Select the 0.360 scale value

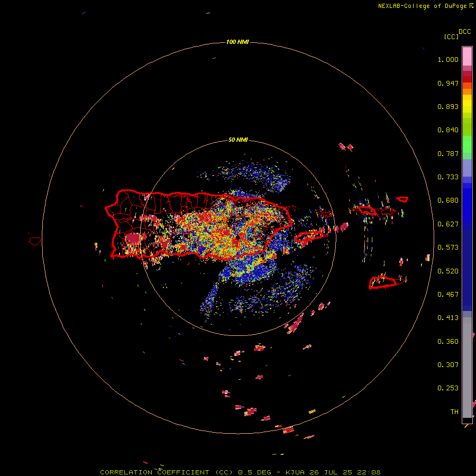448,342
